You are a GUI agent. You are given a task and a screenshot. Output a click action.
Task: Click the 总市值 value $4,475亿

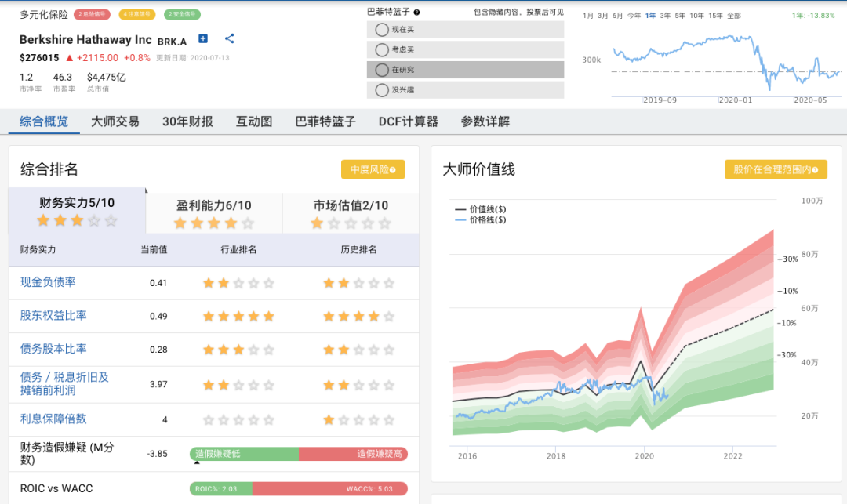point(107,77)
